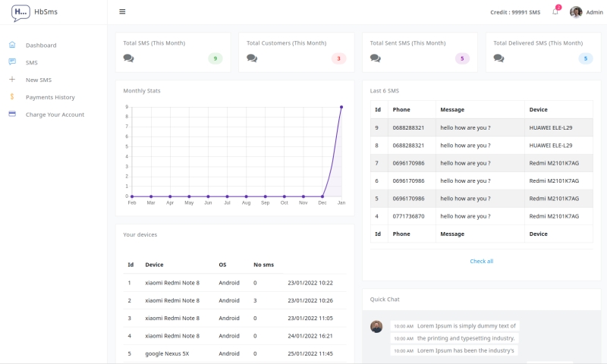
Task: Click the Admin profile avatar
Action: coord(576,12)
